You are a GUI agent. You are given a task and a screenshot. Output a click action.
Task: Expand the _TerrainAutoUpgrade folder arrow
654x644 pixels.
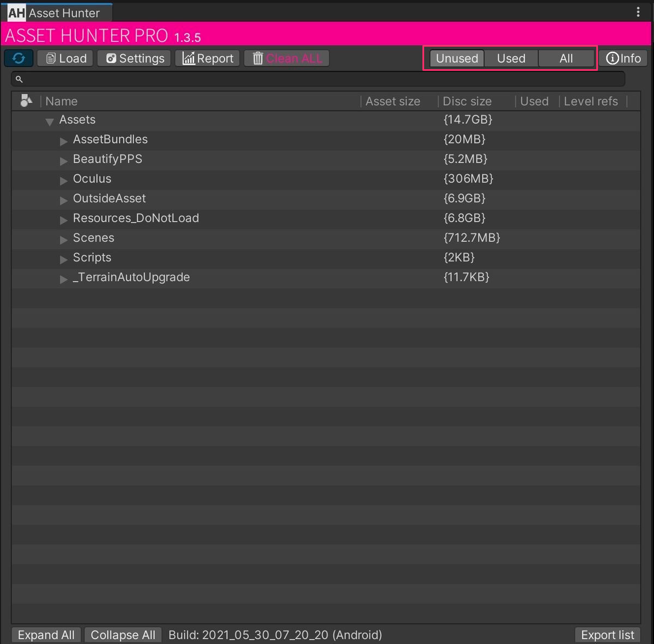click(64, 279)
